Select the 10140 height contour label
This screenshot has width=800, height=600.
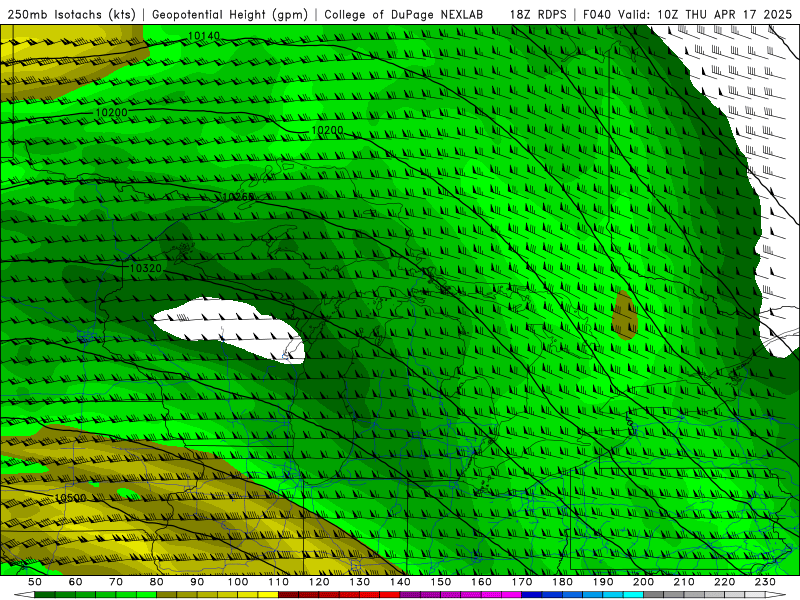coord(204,36)
